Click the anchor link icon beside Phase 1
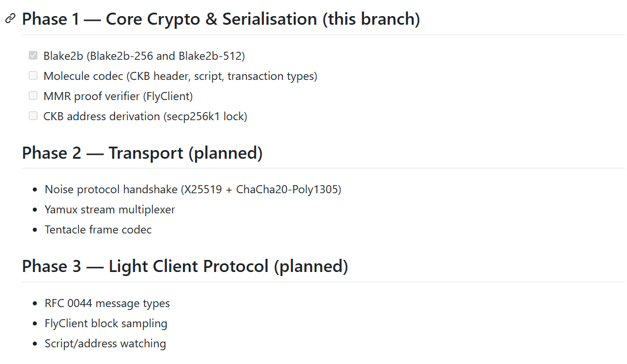The width and height of the screenshot is (627, 364). [10, 19]
